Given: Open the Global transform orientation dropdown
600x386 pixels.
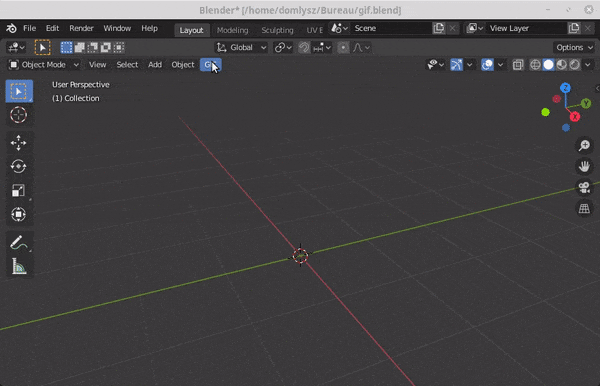Looking at the screenshot, I should tap(241, 47).
